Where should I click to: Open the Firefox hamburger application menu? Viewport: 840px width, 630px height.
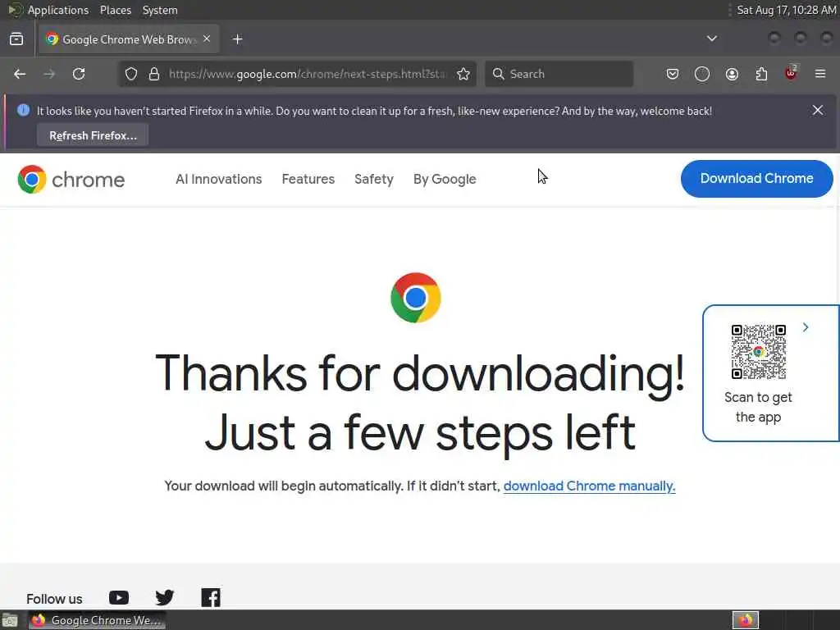click(x=820, y=74)
